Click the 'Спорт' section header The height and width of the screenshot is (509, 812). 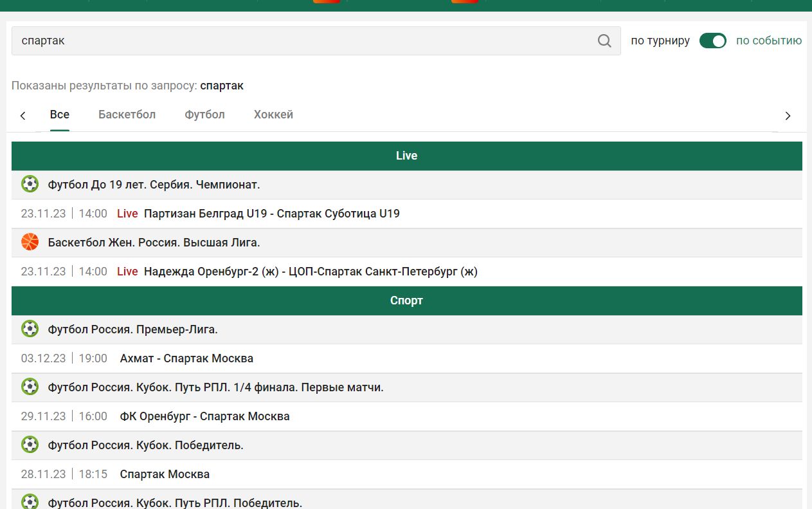[407, 301]
